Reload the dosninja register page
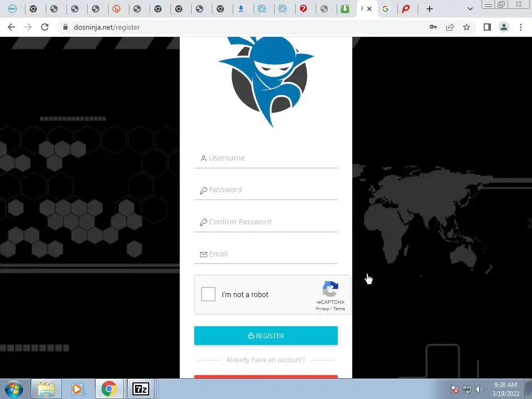Viewport: 532px width, 399px height. tap(45, 27)
